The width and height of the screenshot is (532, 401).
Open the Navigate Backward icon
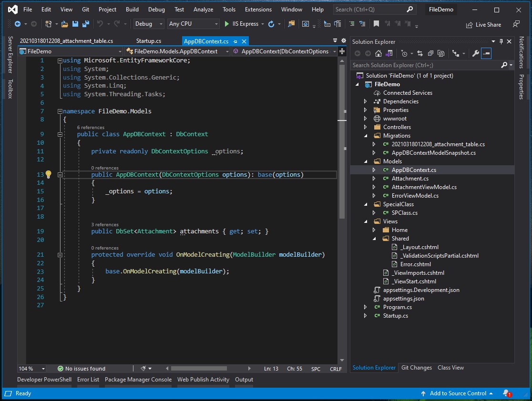[18, 23]
